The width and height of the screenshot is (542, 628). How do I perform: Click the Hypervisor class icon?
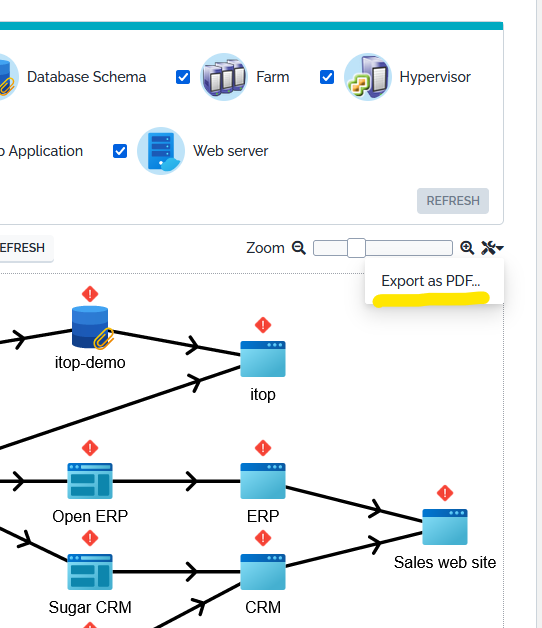tap(367, 77)
